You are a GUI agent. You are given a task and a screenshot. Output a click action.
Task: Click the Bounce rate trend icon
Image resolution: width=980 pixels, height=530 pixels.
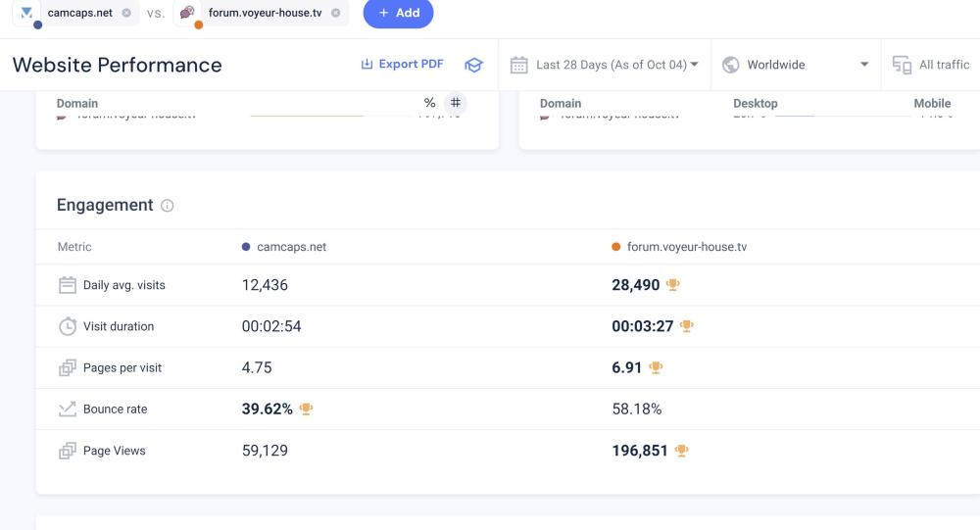point(68,410)
